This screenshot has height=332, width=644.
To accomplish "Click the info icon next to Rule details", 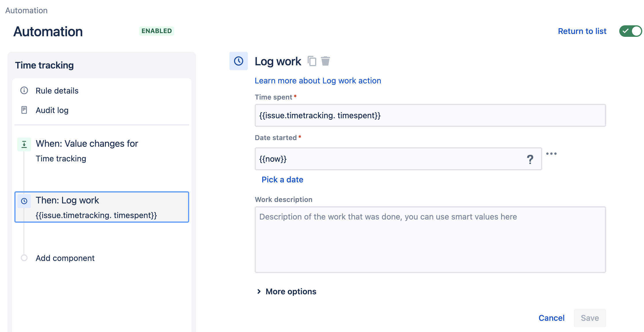I will point(24,90).
